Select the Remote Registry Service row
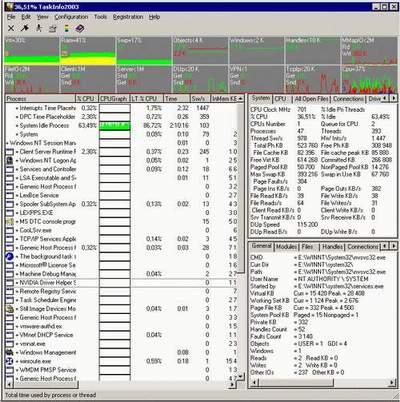This screenshot has width=400, height=402. (x=122, y=291)
